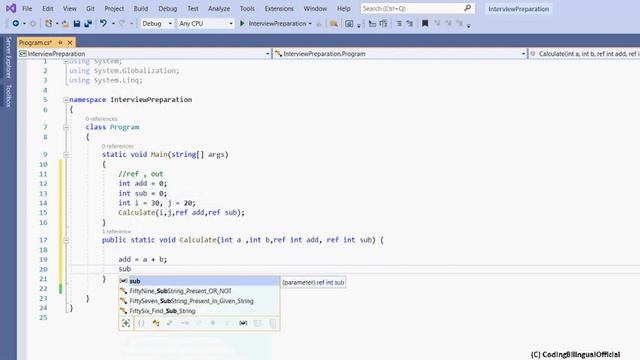
Task: Open the Toolbox side tab
Action: pos(8,96)
